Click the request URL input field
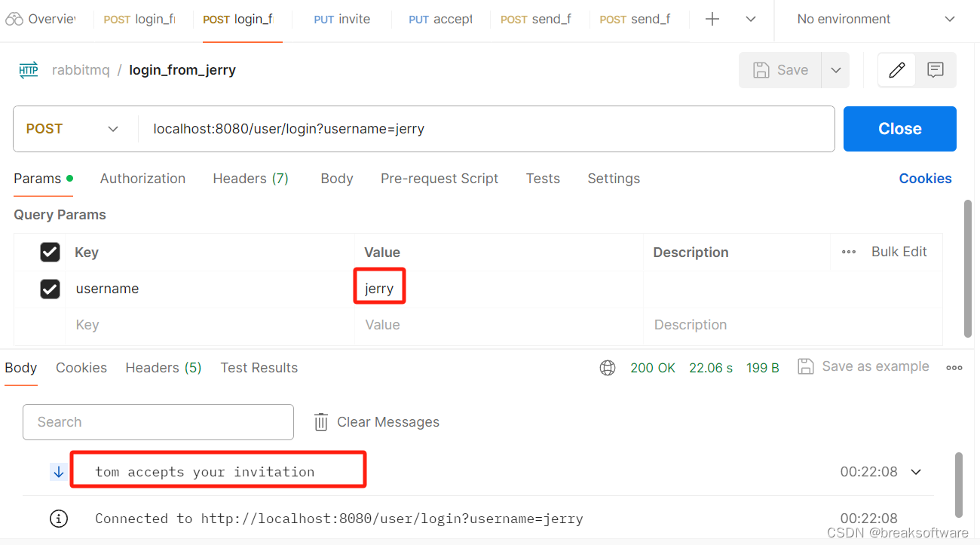Screen dimensions: 980x545 485,129
